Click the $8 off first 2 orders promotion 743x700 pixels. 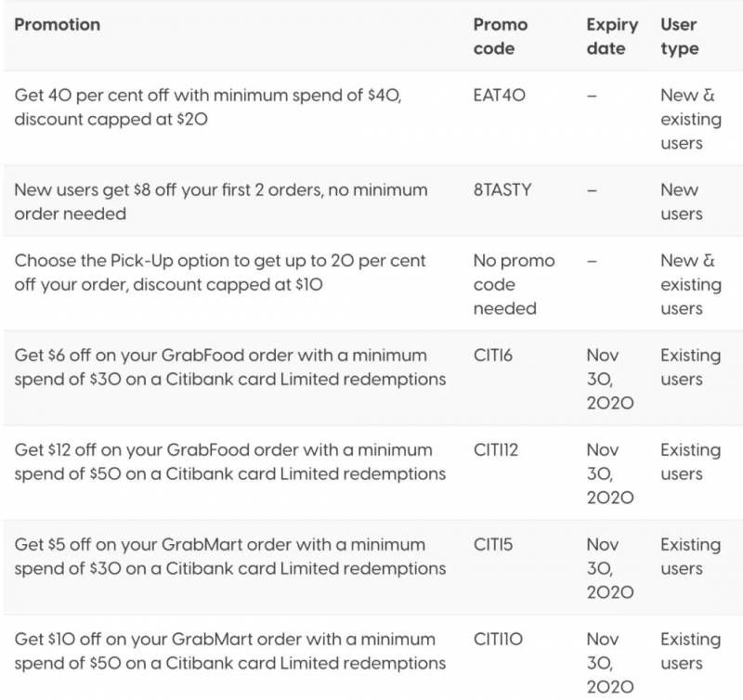(x=221, y=201)
